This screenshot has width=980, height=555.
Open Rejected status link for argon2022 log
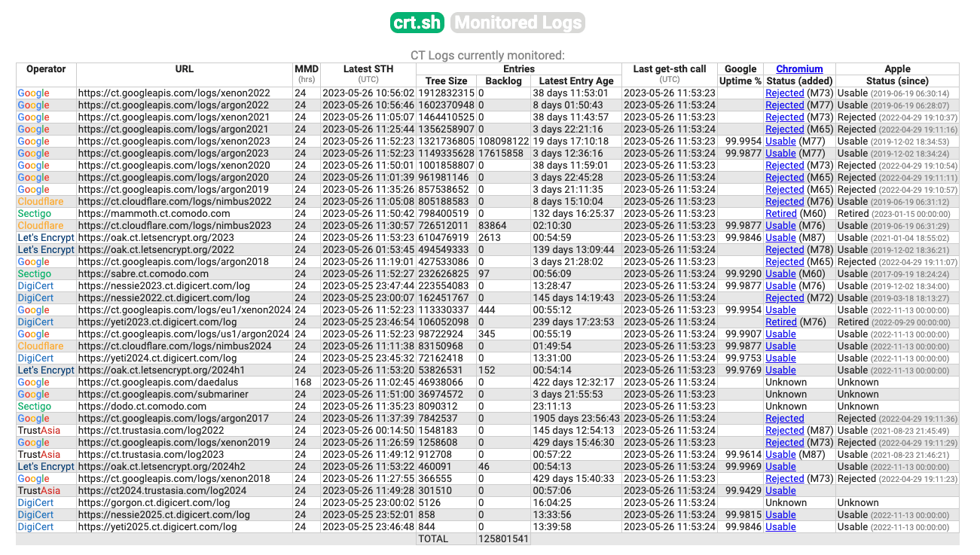pyautogui.click(x=784, y=105)
